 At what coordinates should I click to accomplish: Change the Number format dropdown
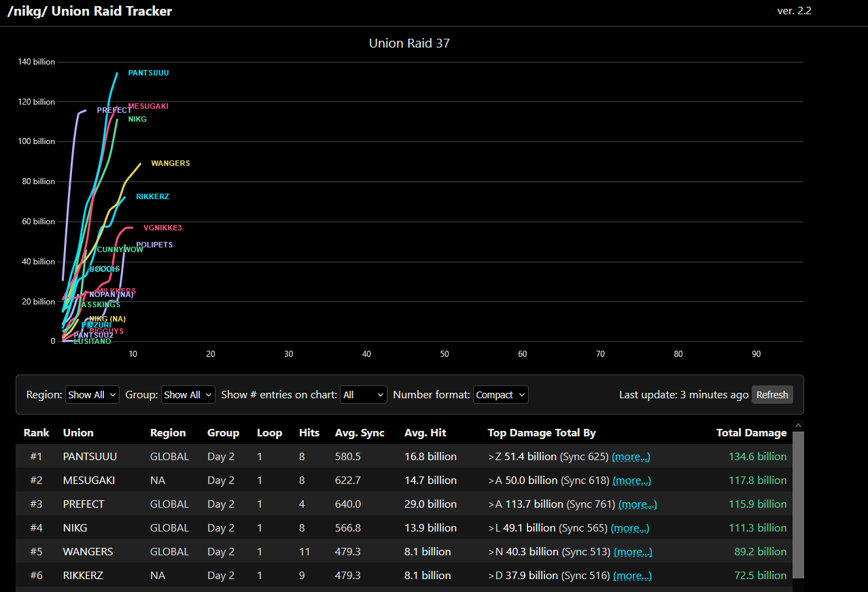click(x=501, y=395)
